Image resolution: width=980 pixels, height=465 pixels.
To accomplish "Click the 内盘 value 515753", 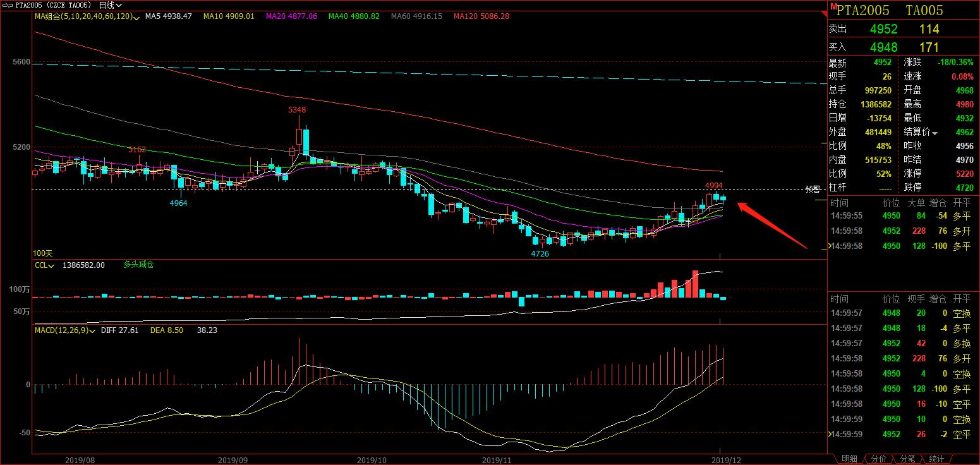I will pos(878,160).
